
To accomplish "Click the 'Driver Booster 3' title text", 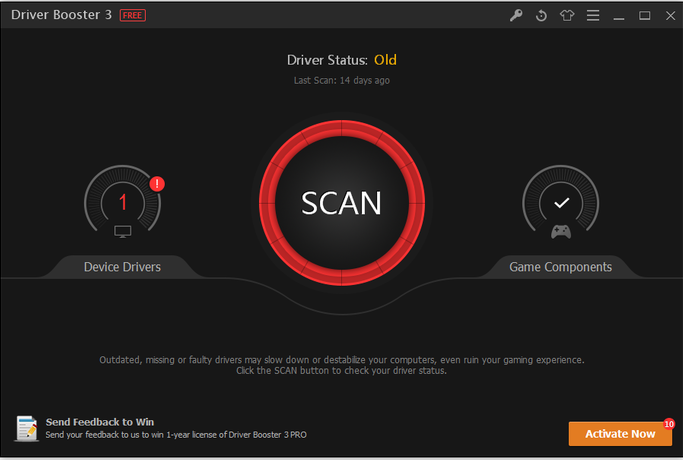I will pyautogui.click(x=61, y=15).
